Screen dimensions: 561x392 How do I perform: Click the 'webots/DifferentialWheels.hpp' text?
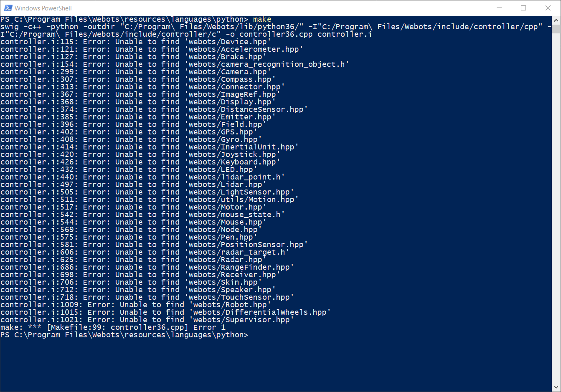[x=260, y=312]
